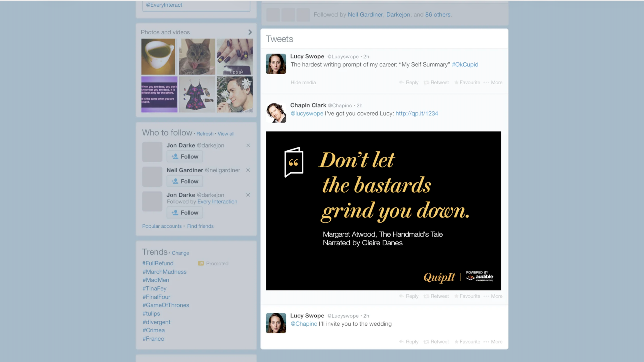
Task: Open the #MarchMadness trend
Action: coord(164,272)
